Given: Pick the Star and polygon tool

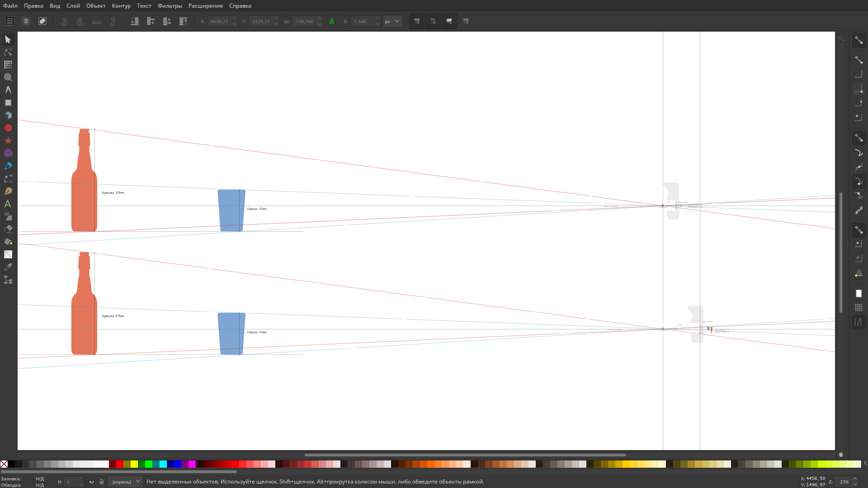Looking at the screenshot, I should point(8,141).
